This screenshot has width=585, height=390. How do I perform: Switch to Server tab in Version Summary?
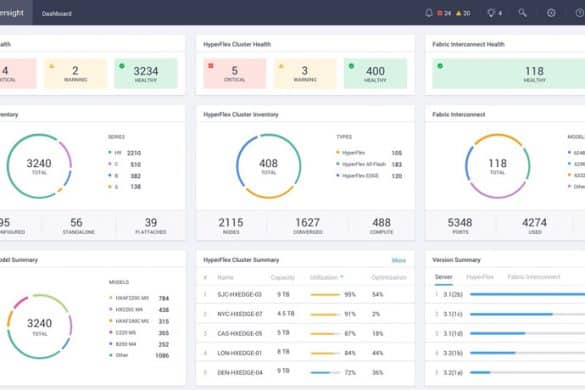tap(444, 277)
